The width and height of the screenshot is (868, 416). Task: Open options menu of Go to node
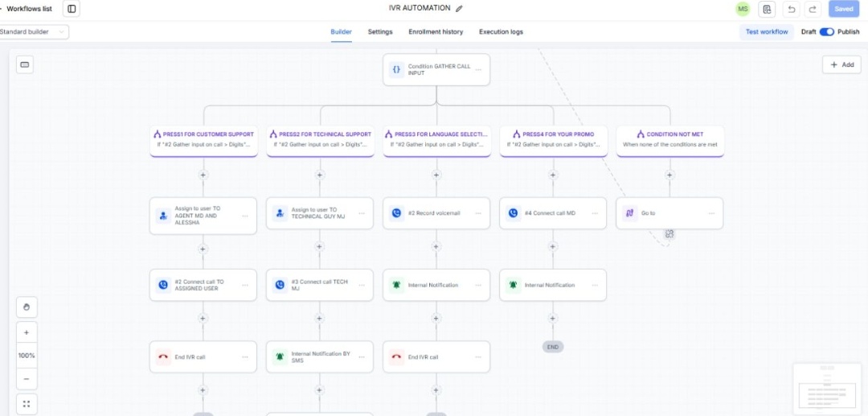(712, 212)
